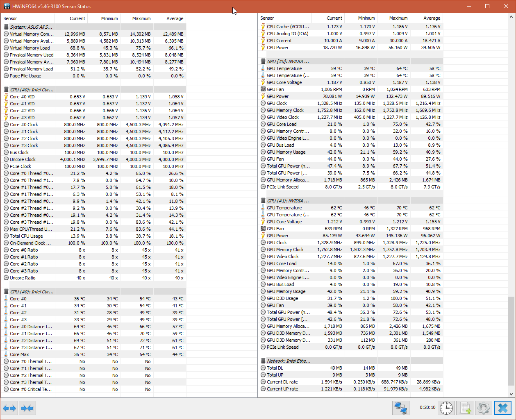
Task: Click the left panel Average column header
Action: coord(170,18)
